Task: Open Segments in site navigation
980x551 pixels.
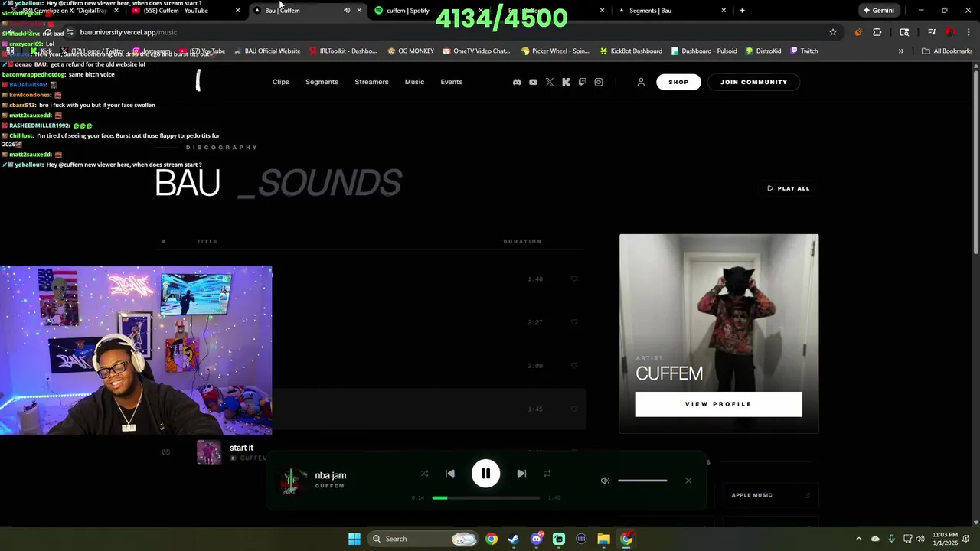Action: (x=322, y=82)
